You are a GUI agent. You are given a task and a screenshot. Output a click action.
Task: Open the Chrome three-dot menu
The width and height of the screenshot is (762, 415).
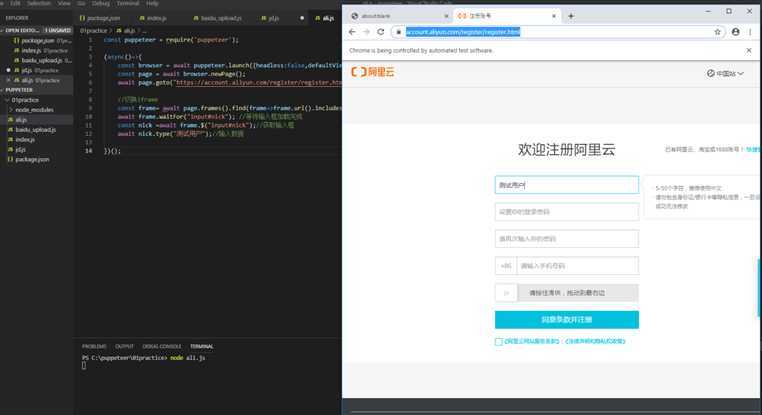pyautogui.click(x=750, y=32)
